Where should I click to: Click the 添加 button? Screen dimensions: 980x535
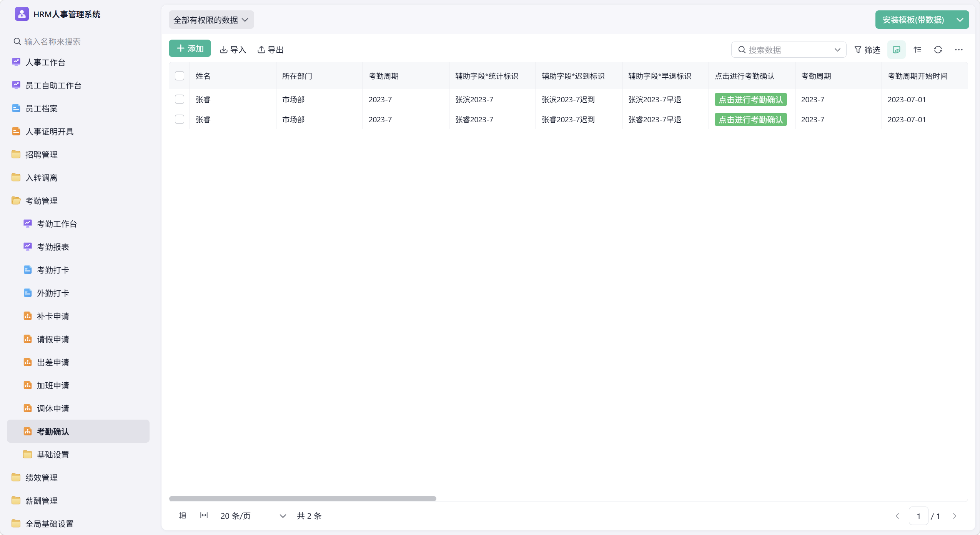[x=190, y=48]
